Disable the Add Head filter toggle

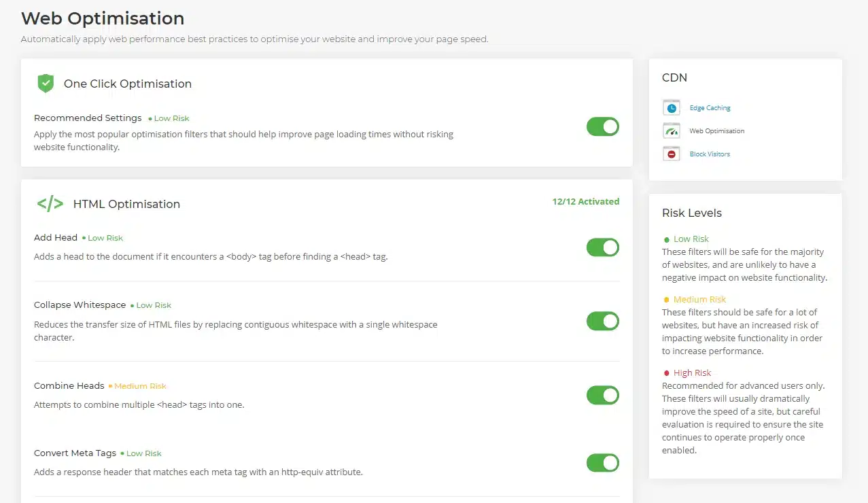point(603,247)
